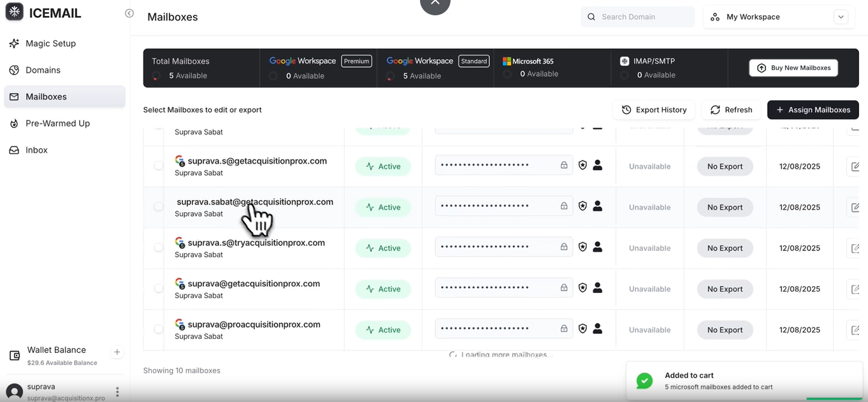Select the suprava.s@getacquisitionprox.com mailbox checkbox
The height and width of the screenshot is (402, 868).
tap(158, 166)
